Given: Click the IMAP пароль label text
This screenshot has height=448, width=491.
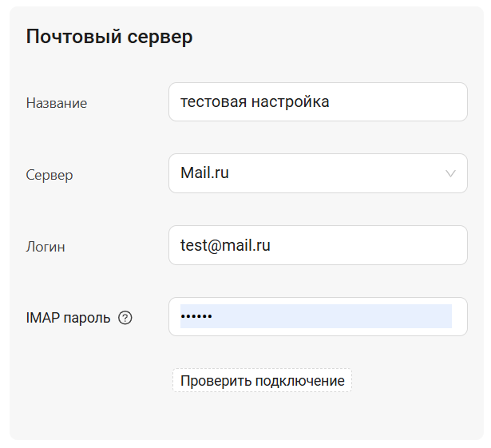Looking at the screenshot, I should pyautogui.click(x=68, y=318).
